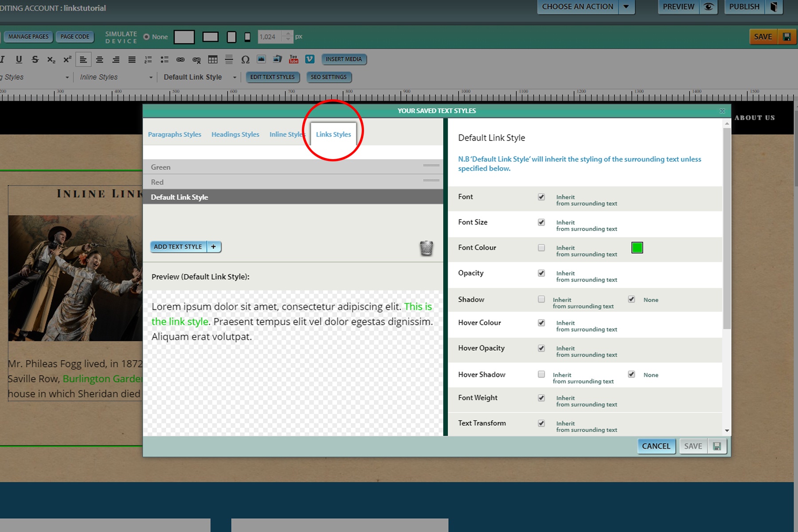Toggle underline formatting
798x532 pixels.
[x=19, y=59]
